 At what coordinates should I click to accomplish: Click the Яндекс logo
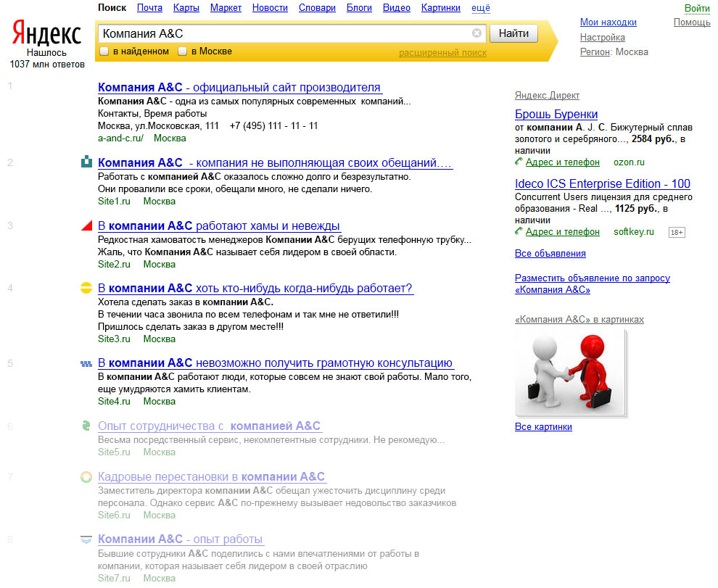tap(46, 33)
